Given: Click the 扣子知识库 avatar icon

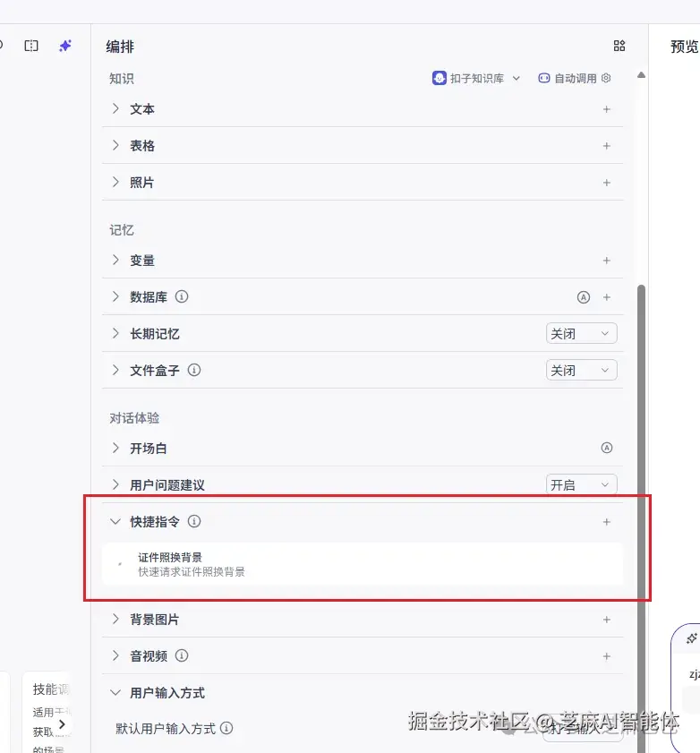Looking at the screenshot, I should click(439, 78).
